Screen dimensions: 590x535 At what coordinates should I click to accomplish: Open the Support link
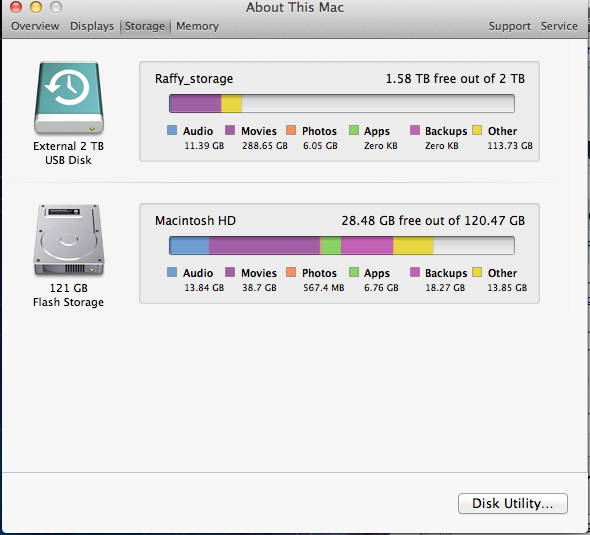(x=509, y=26)
